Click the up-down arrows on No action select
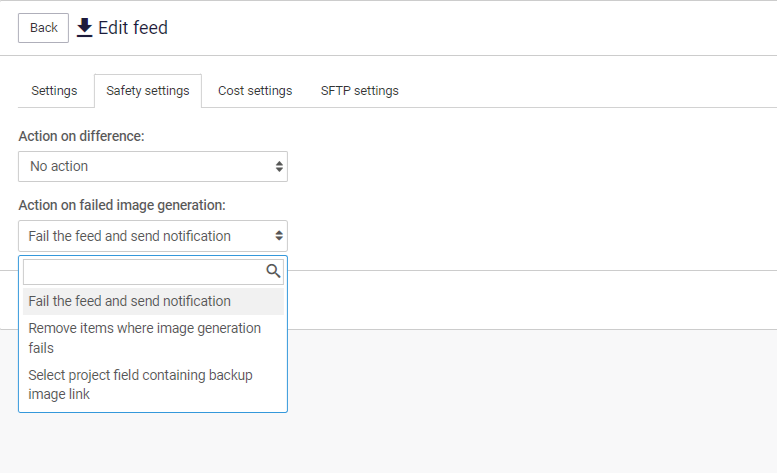777x473 pixels. click(279, 167)
